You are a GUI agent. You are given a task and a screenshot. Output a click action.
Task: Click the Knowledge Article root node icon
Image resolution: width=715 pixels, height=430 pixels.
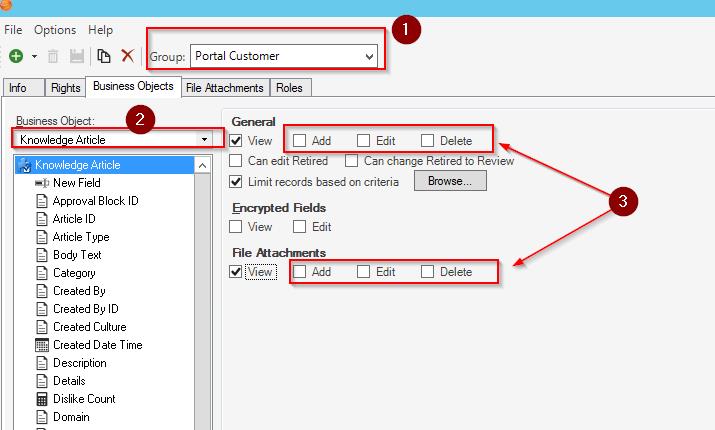coord(25,165)
